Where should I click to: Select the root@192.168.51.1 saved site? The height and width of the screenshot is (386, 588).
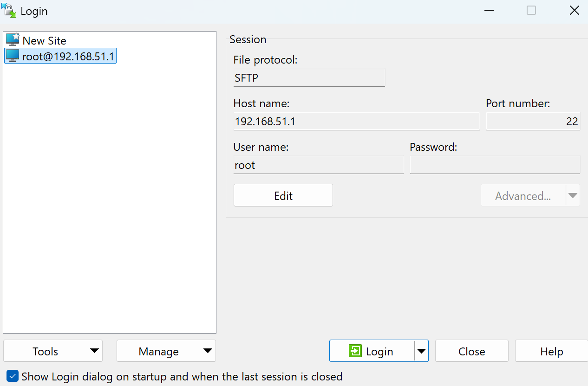point(68,56)
